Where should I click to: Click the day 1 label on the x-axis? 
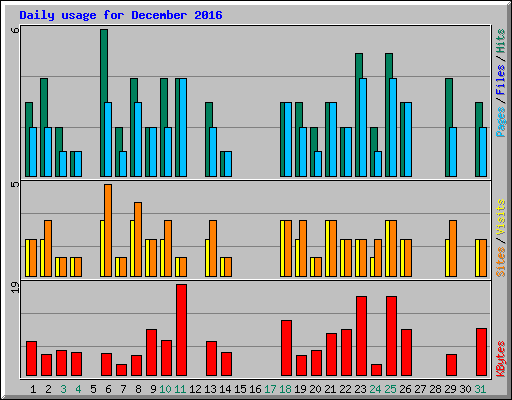coord(33,389)
